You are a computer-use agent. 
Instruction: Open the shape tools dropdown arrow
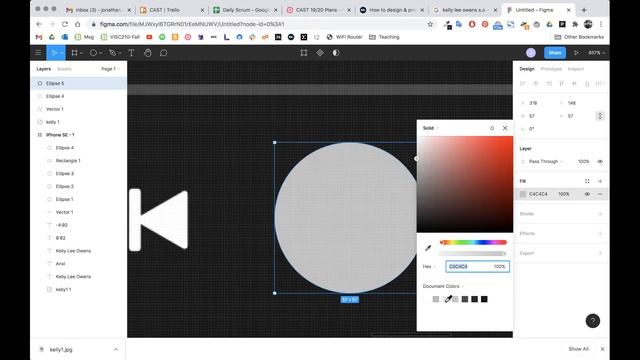[x=100, y=53]
